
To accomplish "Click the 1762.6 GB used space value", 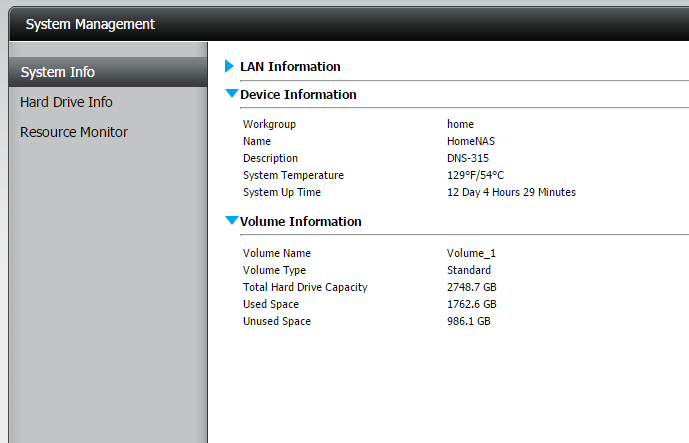I will coord(472,304).
